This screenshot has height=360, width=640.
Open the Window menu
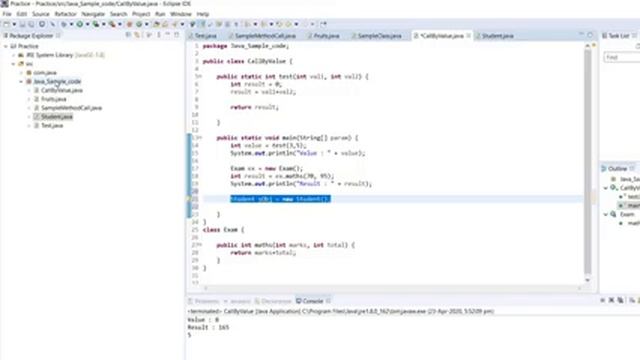click(x=181, y=14)
